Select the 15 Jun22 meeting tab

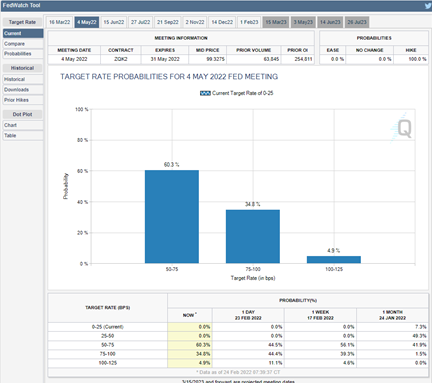coord(113,22)
